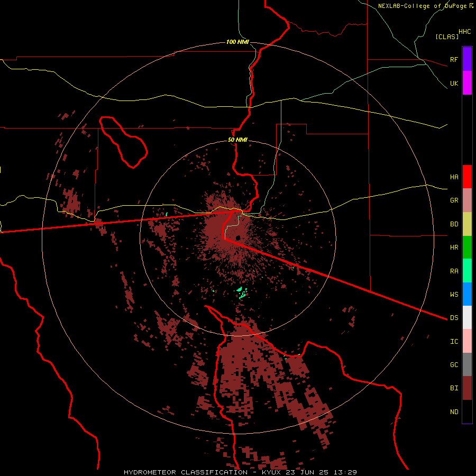Select the GC gray legend swatch

(467, 364)
